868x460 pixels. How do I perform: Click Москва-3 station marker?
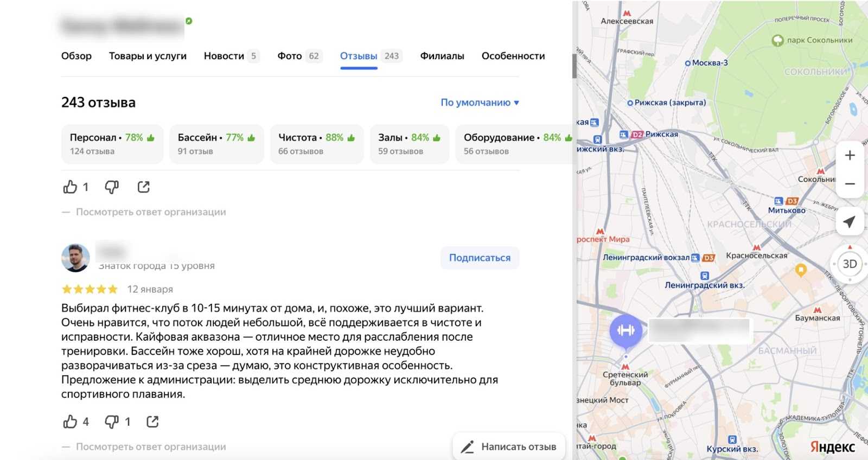(x=688, y=63)
